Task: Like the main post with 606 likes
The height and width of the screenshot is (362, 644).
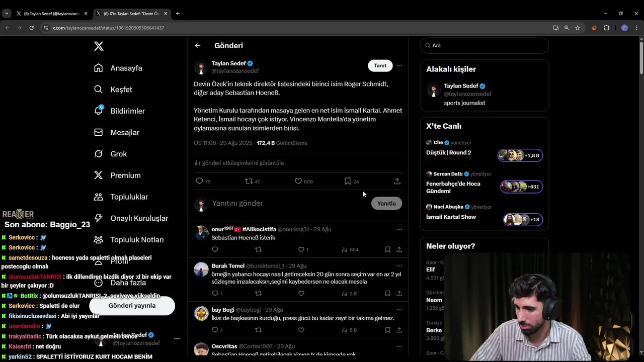Action: pyautogui.click(x=303, y=181)
